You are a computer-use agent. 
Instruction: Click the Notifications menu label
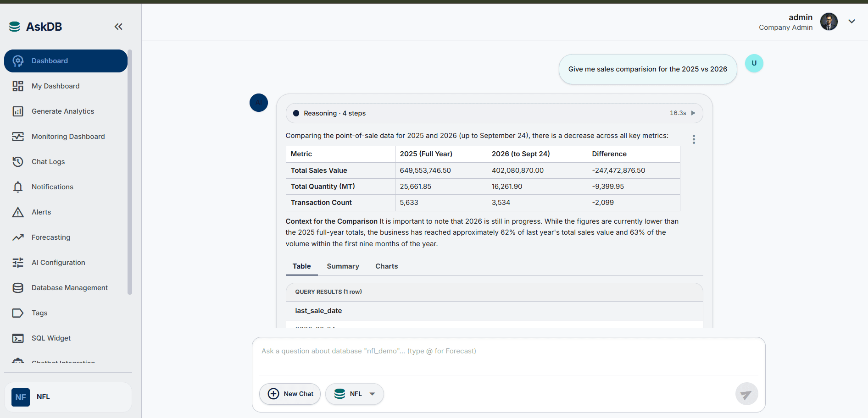pyautogui.click(x=52, y=187)
